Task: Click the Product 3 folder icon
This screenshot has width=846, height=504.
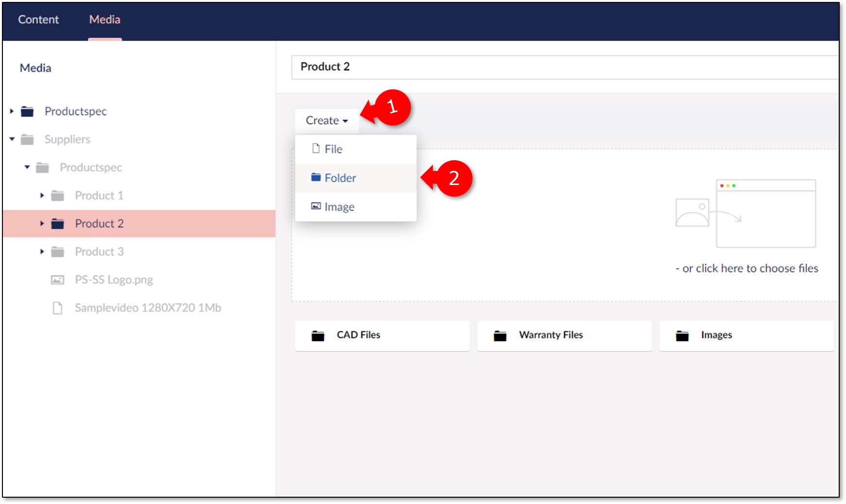Action: [x=58, y=252]
